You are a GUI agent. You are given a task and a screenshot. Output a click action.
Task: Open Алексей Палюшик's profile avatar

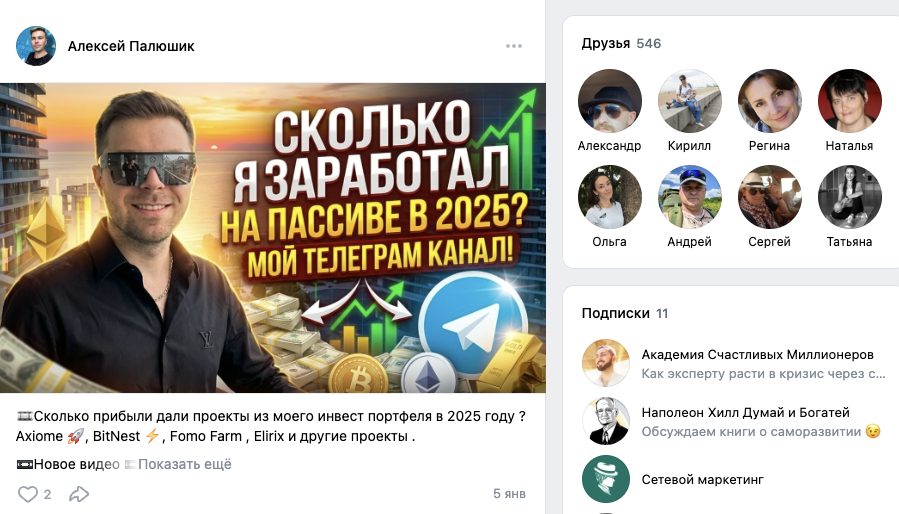[x=36, y=46]
